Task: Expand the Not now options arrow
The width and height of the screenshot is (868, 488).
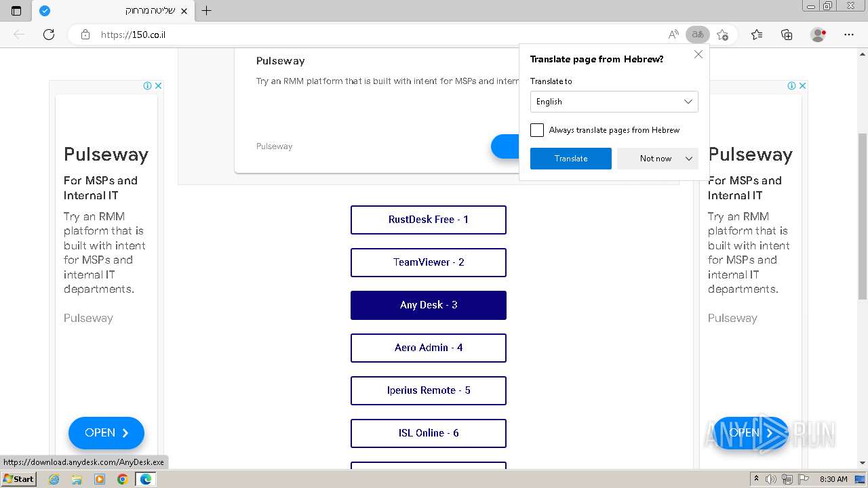Action: pyautogui.click(x=689, y=159)
